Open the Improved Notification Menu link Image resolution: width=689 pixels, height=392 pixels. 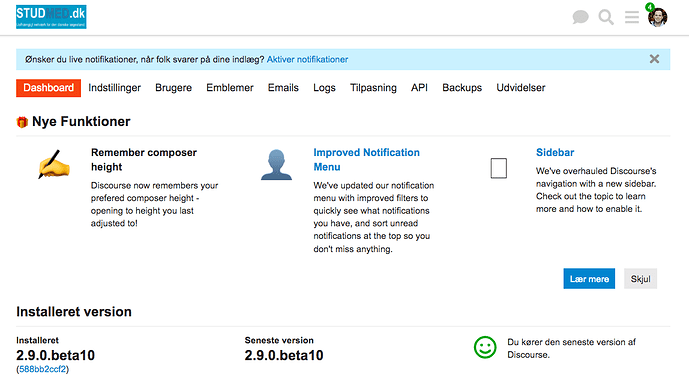tap(366, 160)
